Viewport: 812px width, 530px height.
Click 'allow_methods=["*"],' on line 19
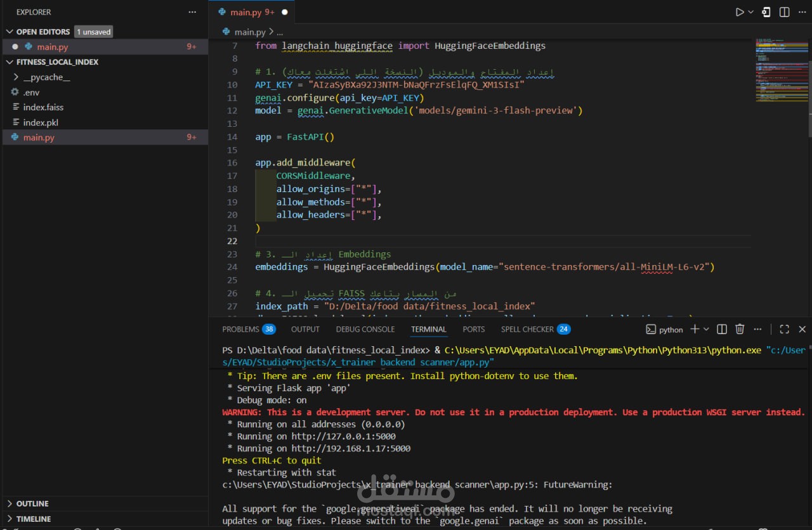tap(329, 202)
